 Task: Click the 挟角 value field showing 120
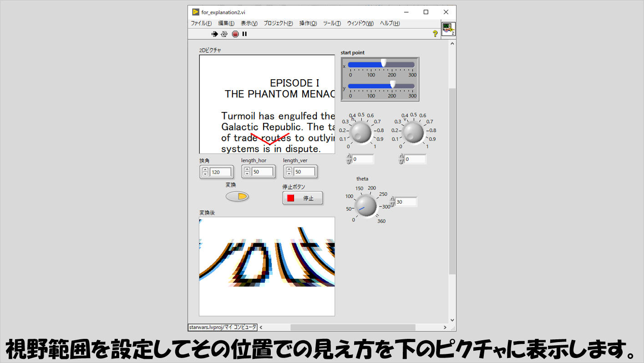click(x=221, y=172)
